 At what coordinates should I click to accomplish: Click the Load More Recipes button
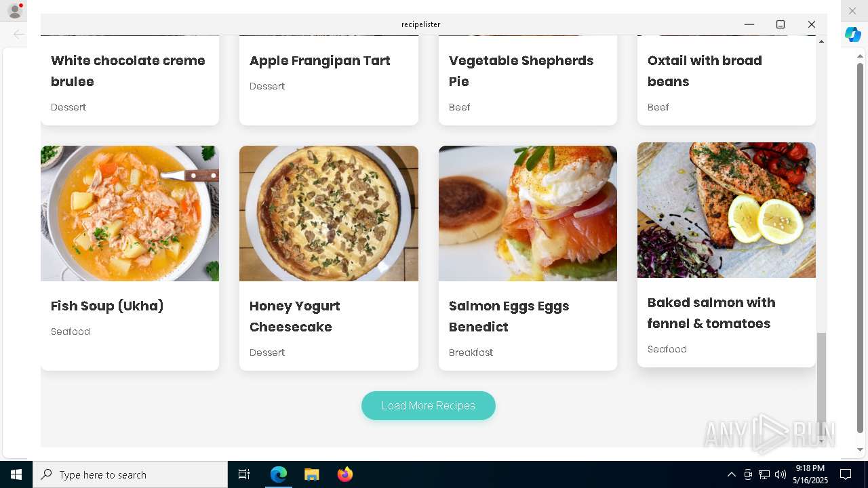428,405
